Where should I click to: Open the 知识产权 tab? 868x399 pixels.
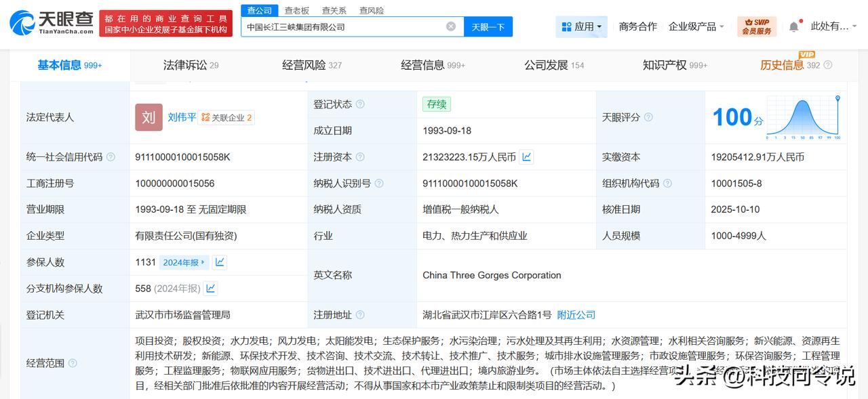pos(675,65)
